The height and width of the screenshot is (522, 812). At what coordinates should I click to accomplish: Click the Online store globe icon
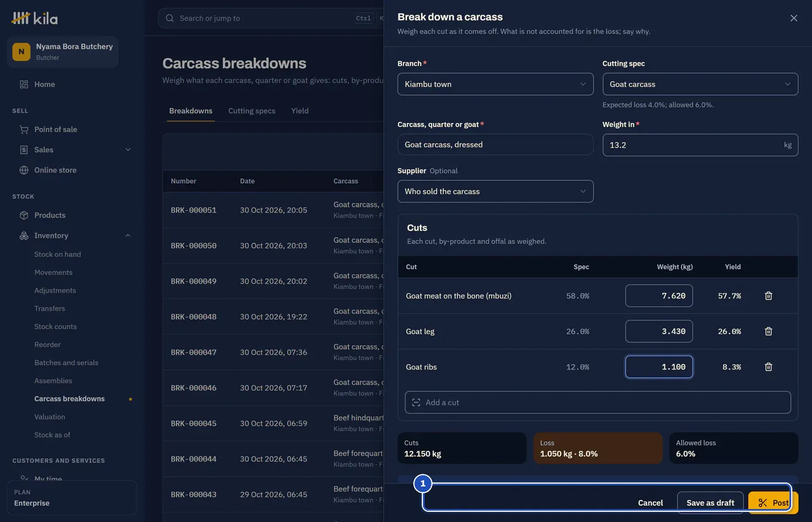point(24,170)
